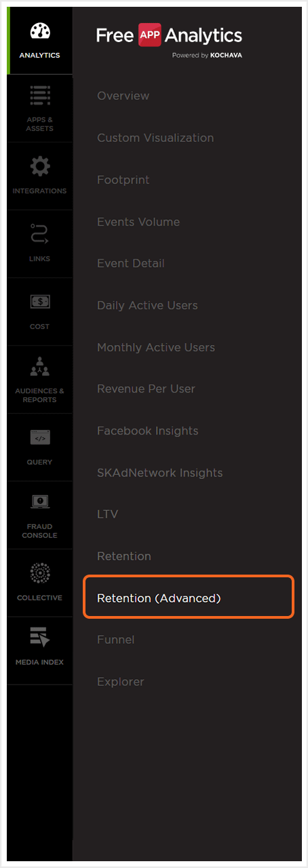This screenshot has width=308, height=868.
Task: Open SKAdNetwork Insights
Action: pyautogui.click(x=159, y=473)
